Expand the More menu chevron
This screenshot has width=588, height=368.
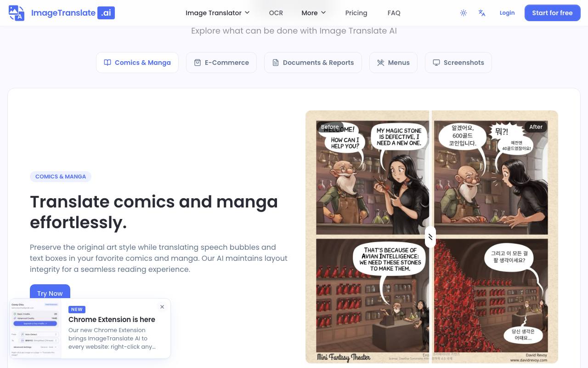point(323,13)
